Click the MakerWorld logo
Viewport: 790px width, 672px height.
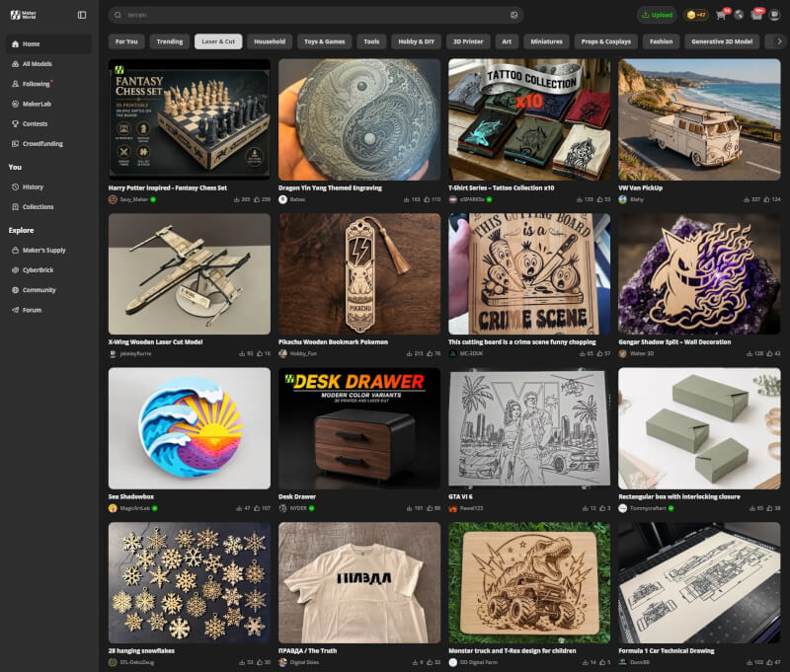point(24,15)
